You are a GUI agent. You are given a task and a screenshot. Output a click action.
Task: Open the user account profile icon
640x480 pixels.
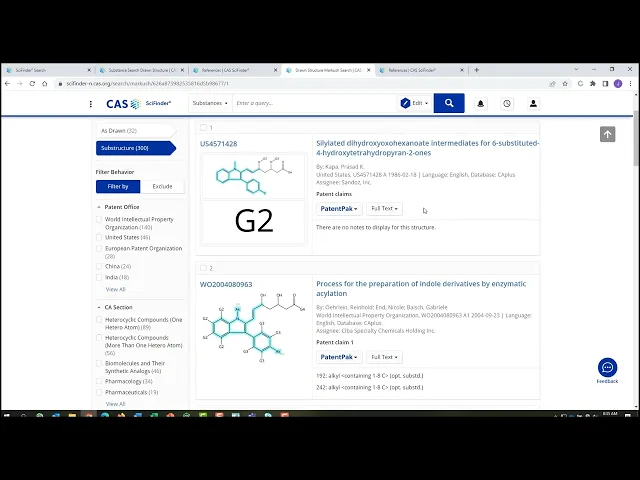(x=533, y=104)
